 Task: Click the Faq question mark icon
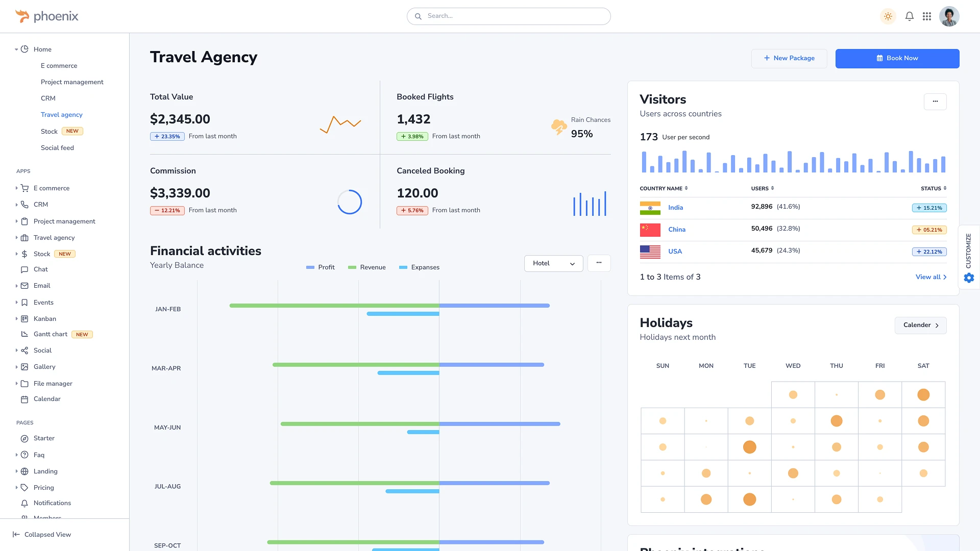tap(24, 455)
